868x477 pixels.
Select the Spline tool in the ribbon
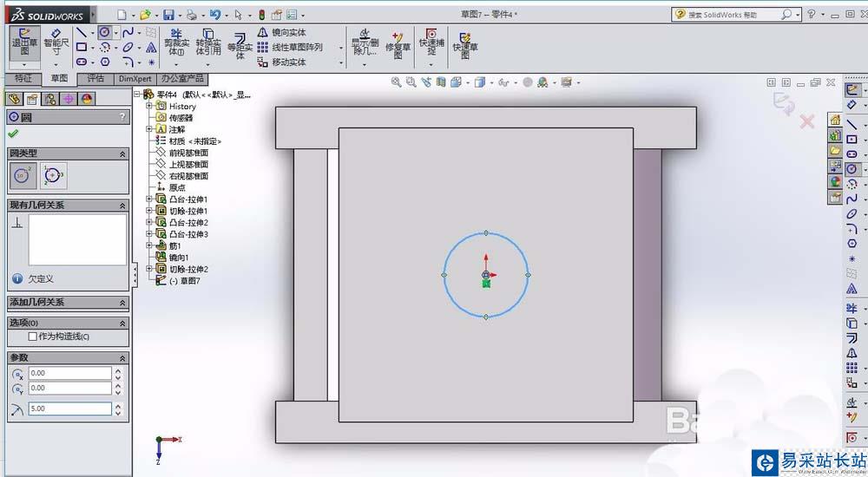(x=128, y=33)
